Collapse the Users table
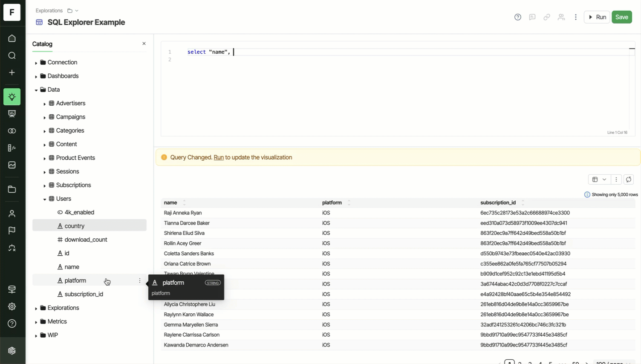This screenshot has height=364, width=641. (x=45, y=199)
